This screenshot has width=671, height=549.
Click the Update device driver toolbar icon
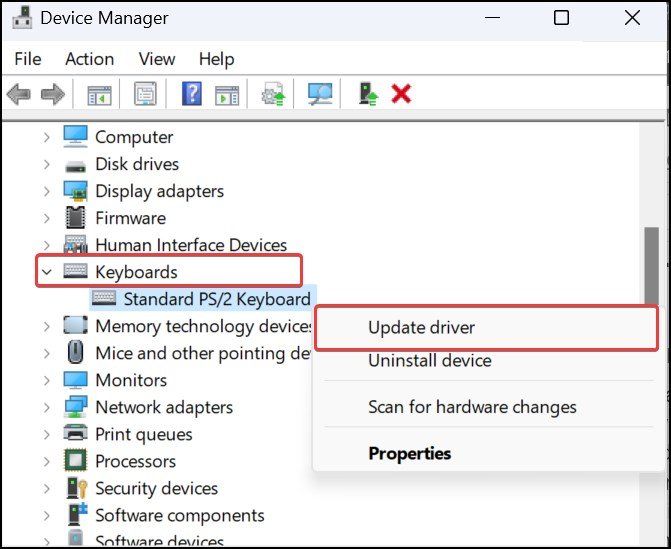point(272,94)
